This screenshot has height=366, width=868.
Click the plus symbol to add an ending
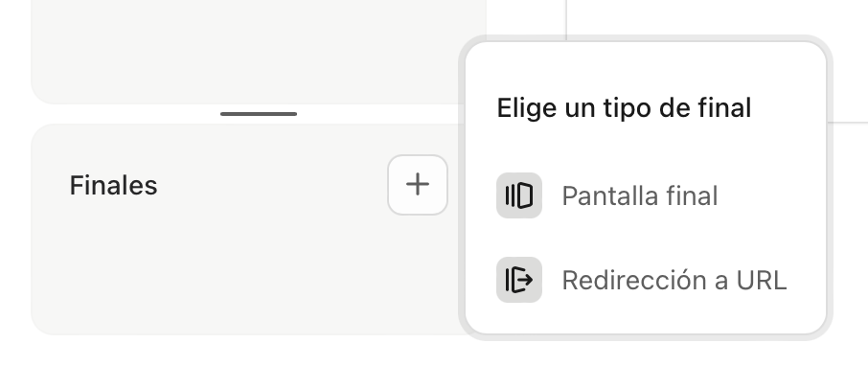pyautogui.click(x=418, y=184)
